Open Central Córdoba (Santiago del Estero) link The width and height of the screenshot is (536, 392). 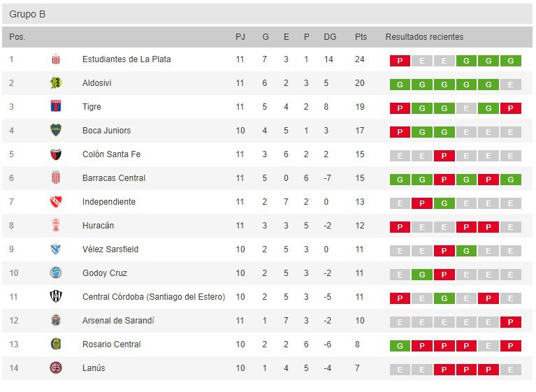154,297
